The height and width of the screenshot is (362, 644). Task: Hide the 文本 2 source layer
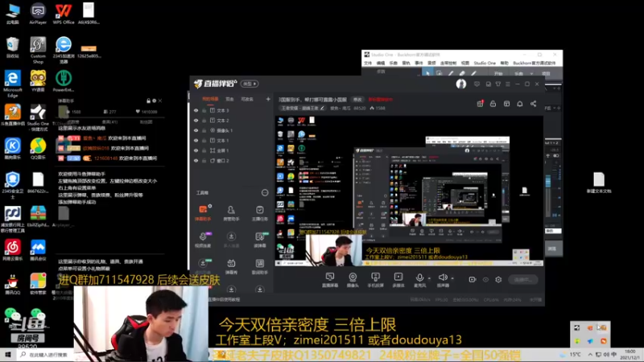(x=196, y=120)
